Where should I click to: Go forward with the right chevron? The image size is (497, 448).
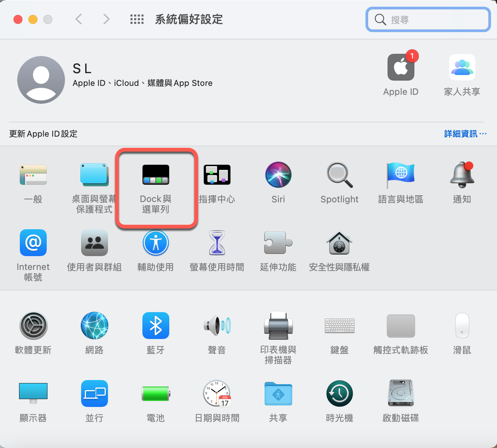106,19
